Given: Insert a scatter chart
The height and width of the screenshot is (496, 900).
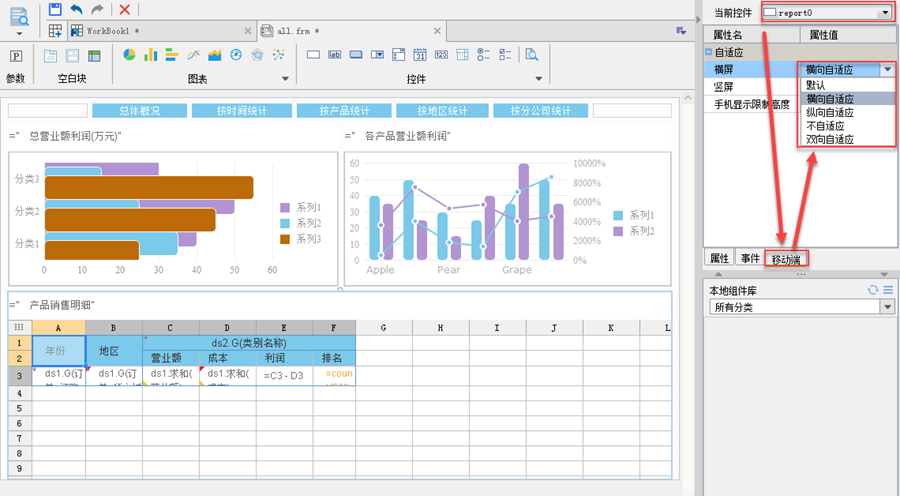Looking at the screenshot, I should tap(278, 55).
